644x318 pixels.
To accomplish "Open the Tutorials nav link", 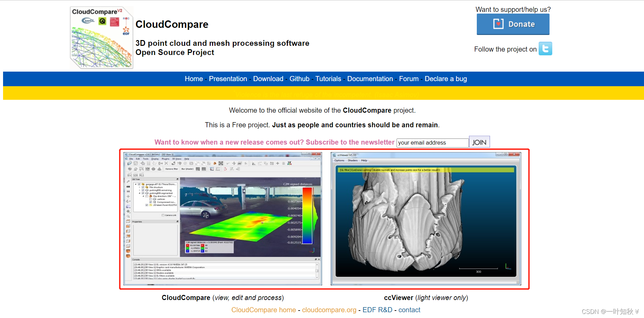I will [x=328, y=79].
